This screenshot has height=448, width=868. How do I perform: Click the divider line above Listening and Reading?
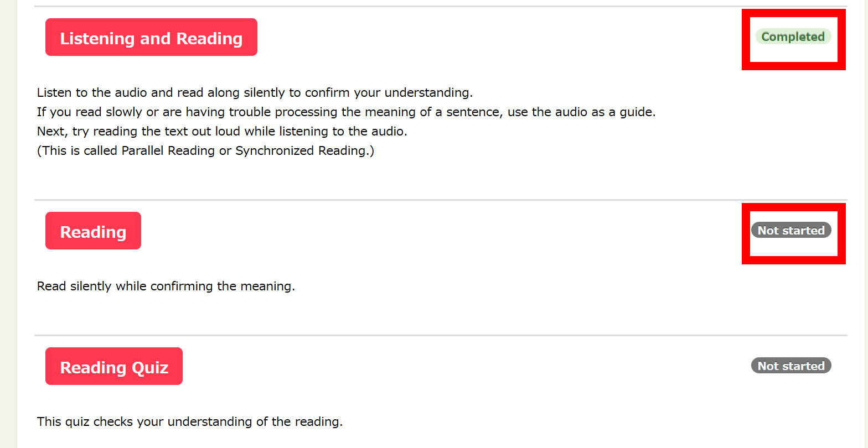[x=387, y=7]
